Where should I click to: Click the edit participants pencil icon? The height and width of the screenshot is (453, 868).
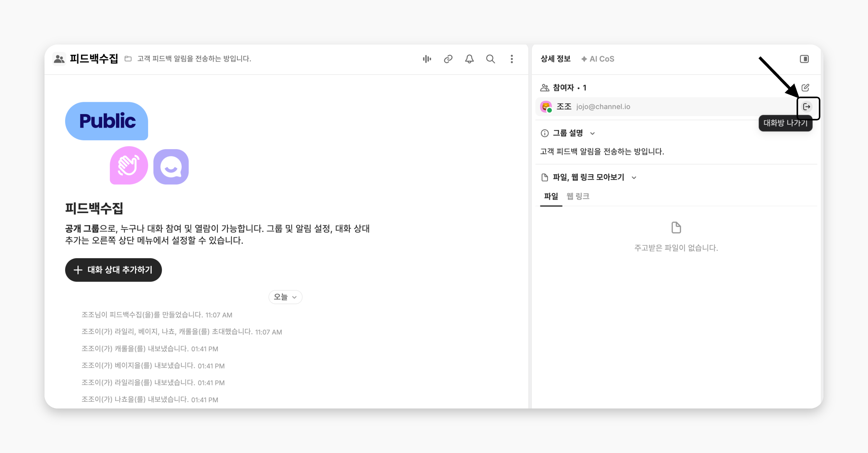pyautogui.click(x=805, y=88)
